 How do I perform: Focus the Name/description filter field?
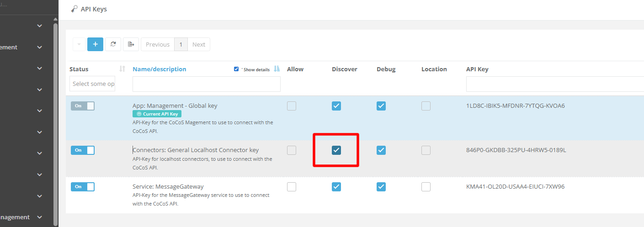[207, 84]
